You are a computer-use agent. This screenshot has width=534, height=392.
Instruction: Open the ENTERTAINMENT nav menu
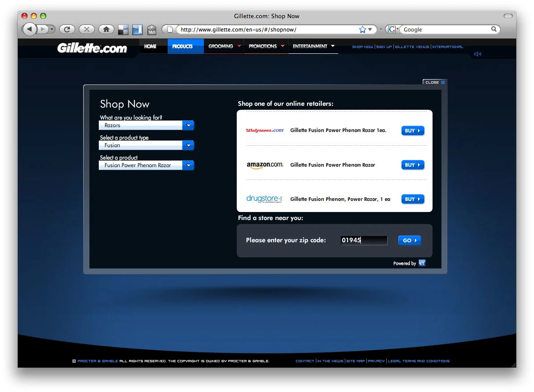[x=313, y=46]
